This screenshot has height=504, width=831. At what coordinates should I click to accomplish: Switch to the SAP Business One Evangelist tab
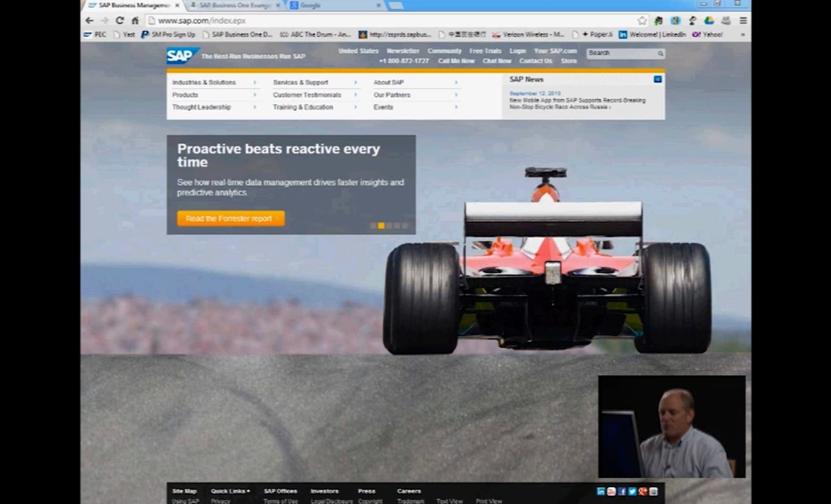(x=235, y=5)
